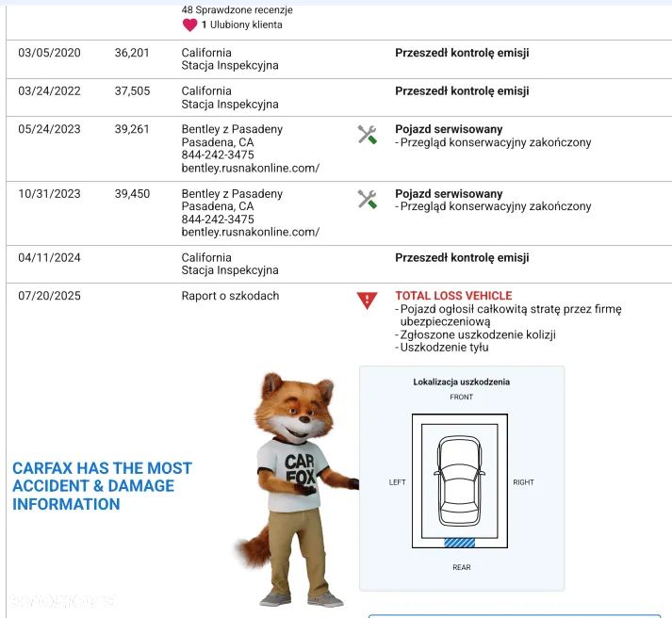
Task: Click the blue hatched rear damage marker
Action: click(x=459, y=543)
